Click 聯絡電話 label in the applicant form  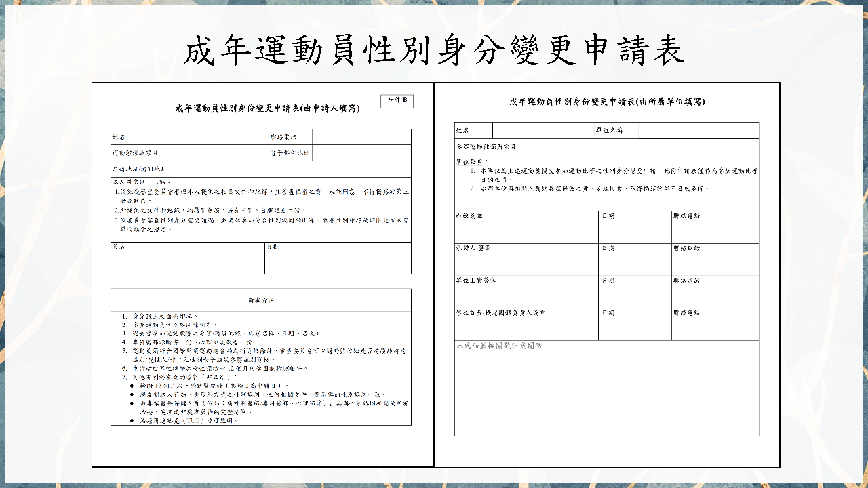pyautogui.click(x=283, y=138)
